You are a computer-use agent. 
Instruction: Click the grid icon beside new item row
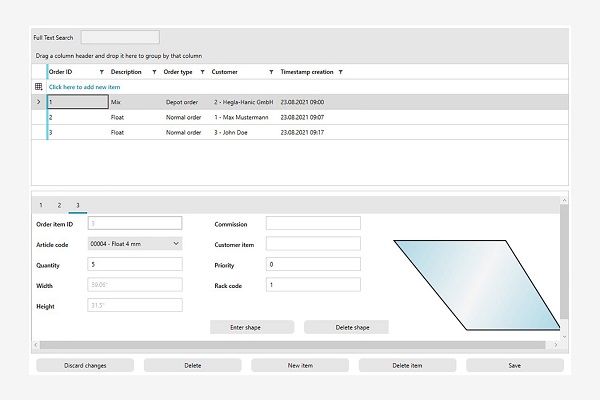[x=39, y=87]
